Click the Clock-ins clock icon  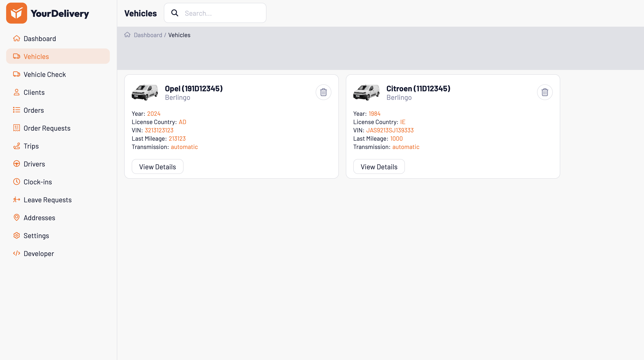click(x=16, y=182)
